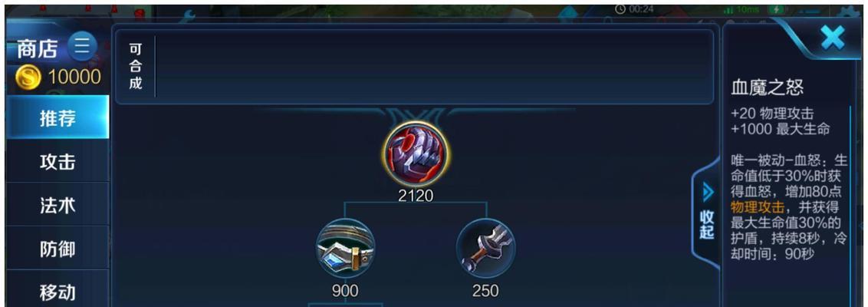Tap the gold coin icon
This screenshot has width=868, height=307.
point(27,78)
